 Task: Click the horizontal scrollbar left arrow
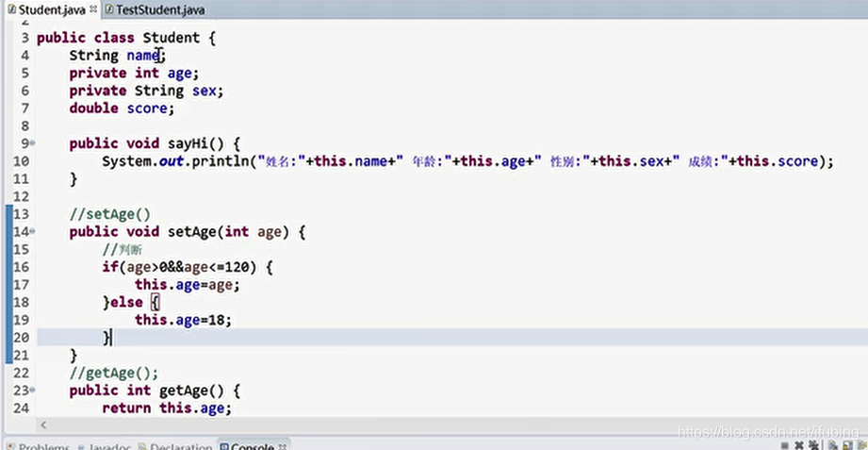click(x=43, y=425)
